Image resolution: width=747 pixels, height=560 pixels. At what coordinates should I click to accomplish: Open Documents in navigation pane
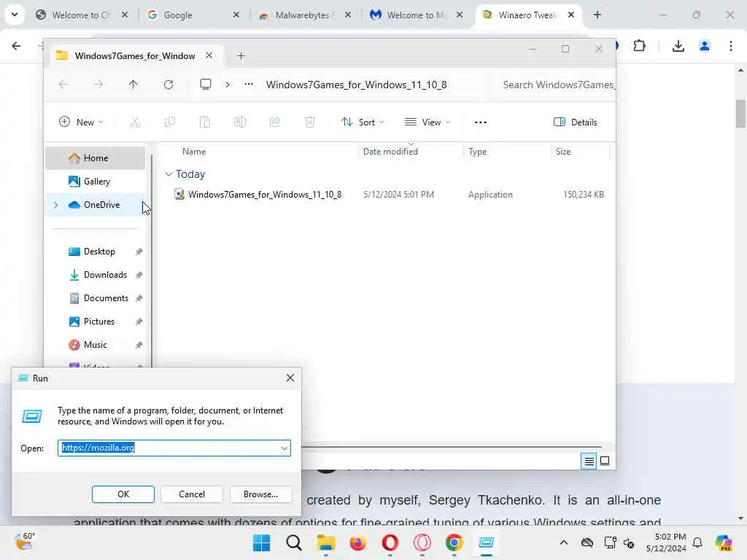[x=96, y=298]
